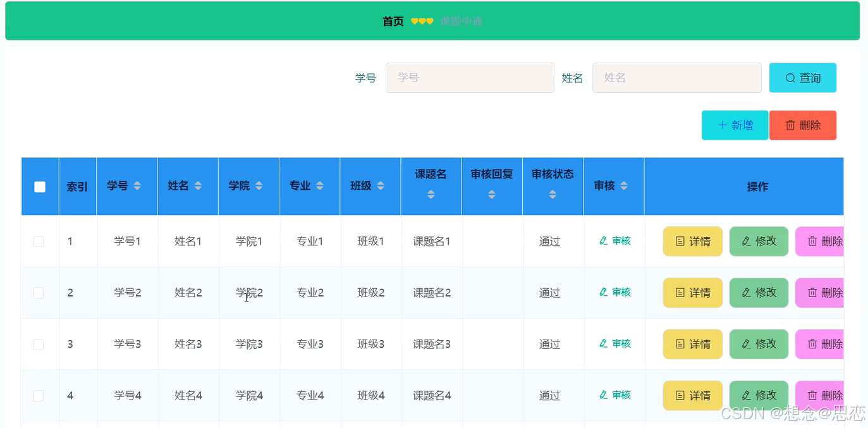Focus the 姓名 search input field
Screen dimensions: 868x428
click(676, 78)
